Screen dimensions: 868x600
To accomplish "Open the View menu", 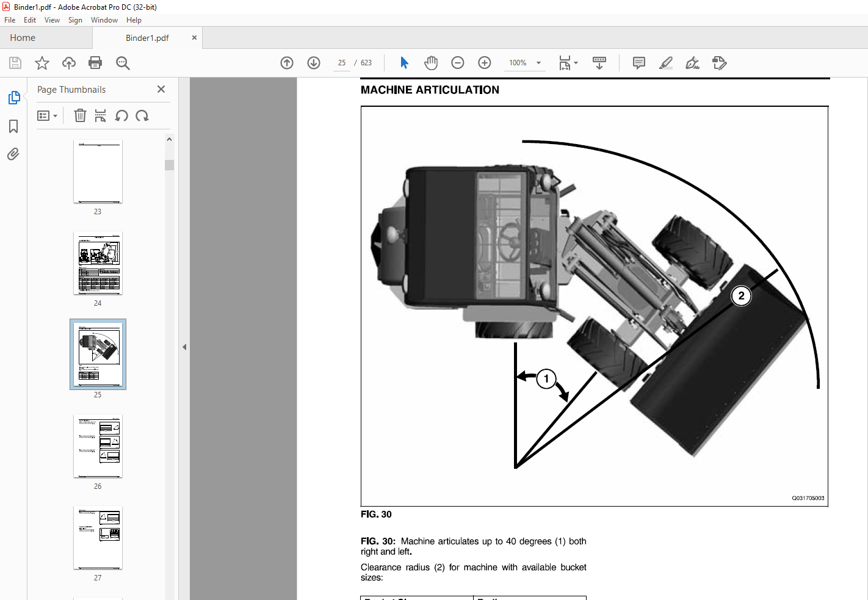I will (x=52, y=20).
